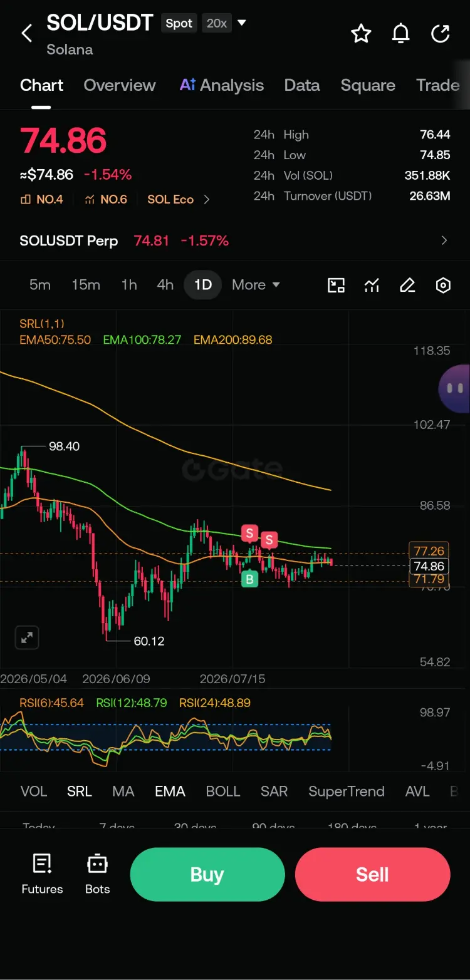Open Futures from bottom bar

42,874
